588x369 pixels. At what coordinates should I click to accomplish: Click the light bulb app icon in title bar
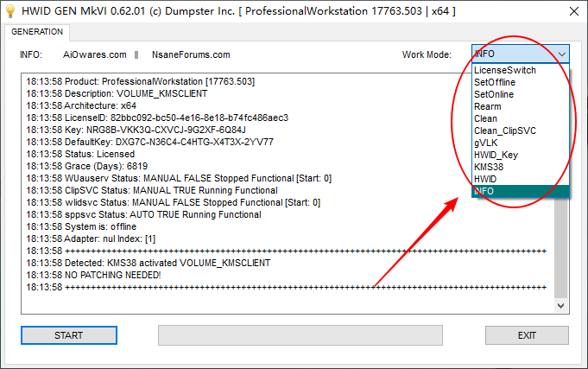(x=10, y=11)
